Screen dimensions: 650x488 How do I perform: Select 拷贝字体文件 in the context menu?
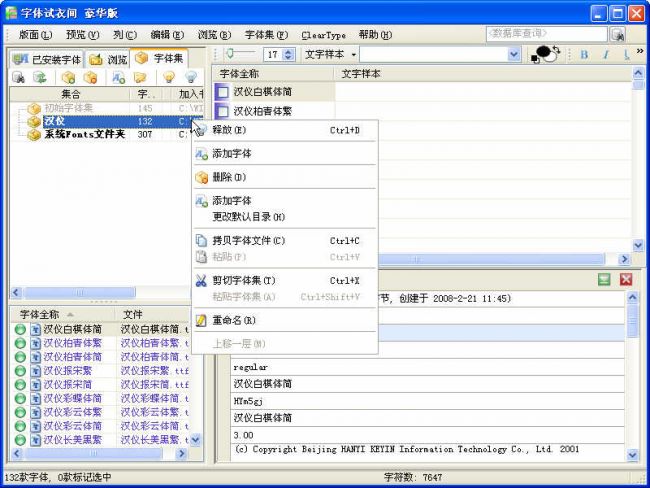coord(249,241)
